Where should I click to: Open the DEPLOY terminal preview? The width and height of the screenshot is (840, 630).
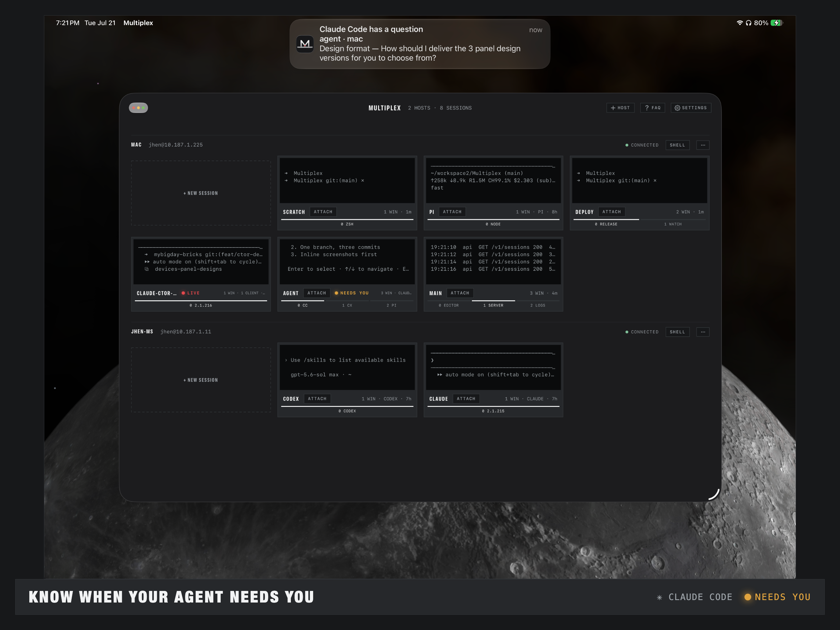[639, 180]
